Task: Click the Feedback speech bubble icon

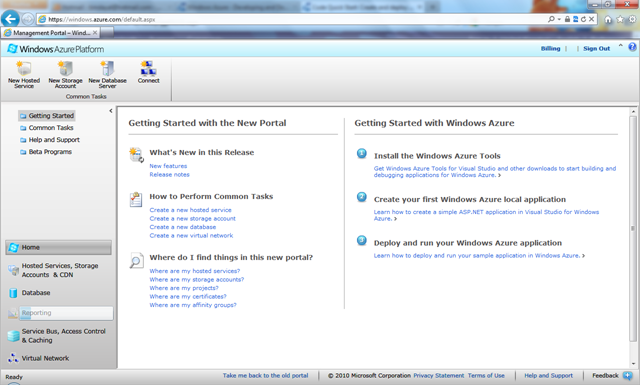Action: (x=627, y=376)
